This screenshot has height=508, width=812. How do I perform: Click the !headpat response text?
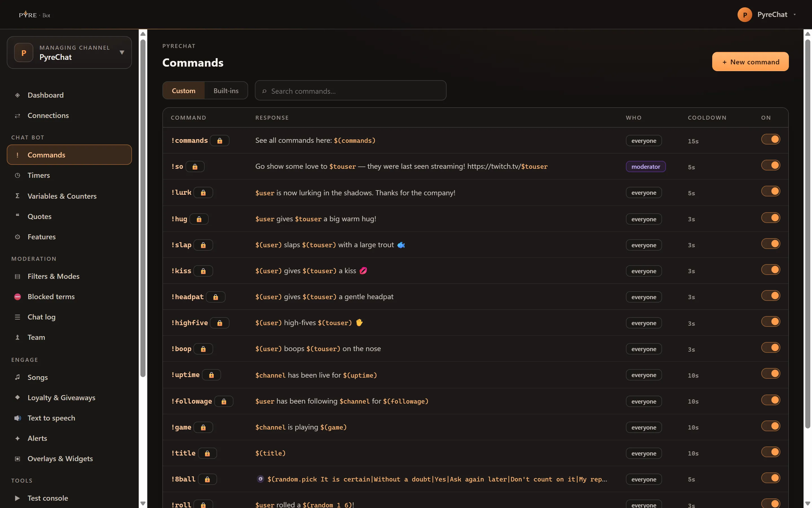coord(324,297)
